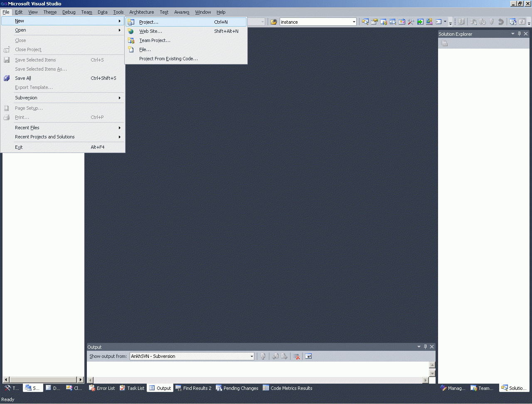Click Output panel horizontal scroll left arrow

pyautogui.click(x=90, y=380)
